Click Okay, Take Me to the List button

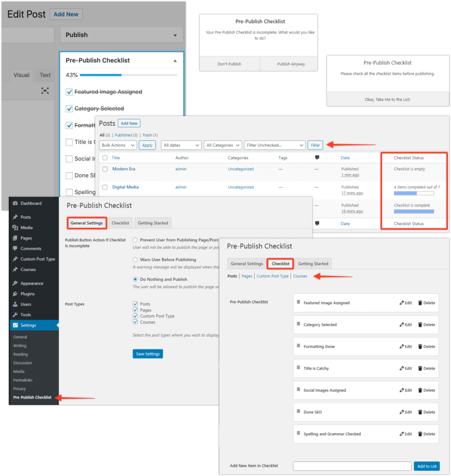[x=387, y=99]
